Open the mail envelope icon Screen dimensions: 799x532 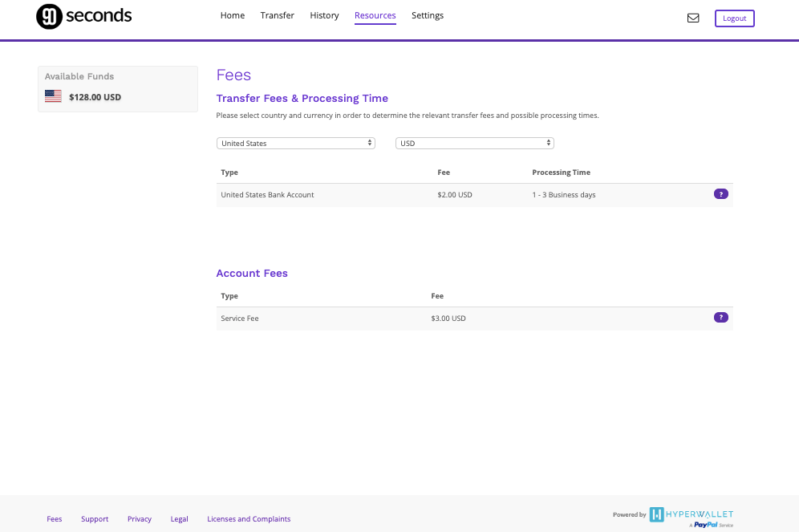tap(693, 18)
